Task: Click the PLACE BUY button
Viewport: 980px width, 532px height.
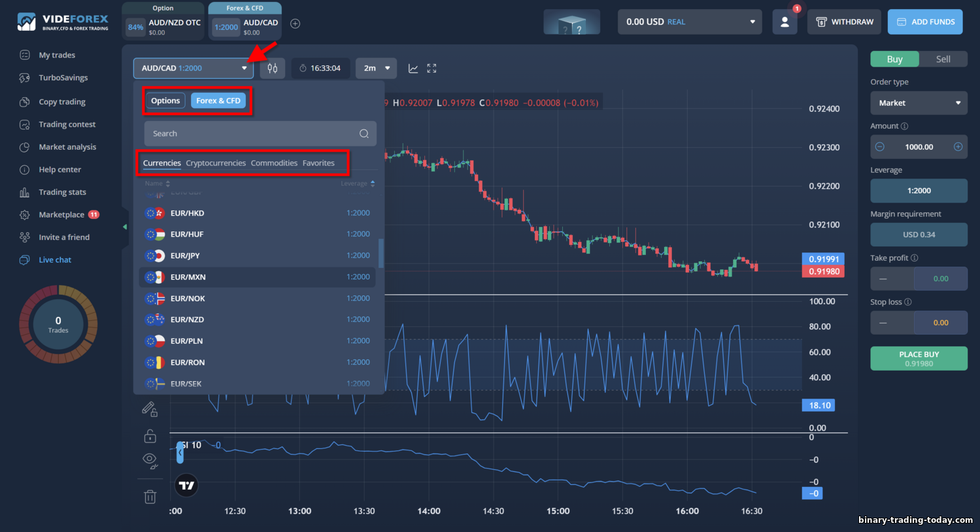Action: [x=919, y=358]
